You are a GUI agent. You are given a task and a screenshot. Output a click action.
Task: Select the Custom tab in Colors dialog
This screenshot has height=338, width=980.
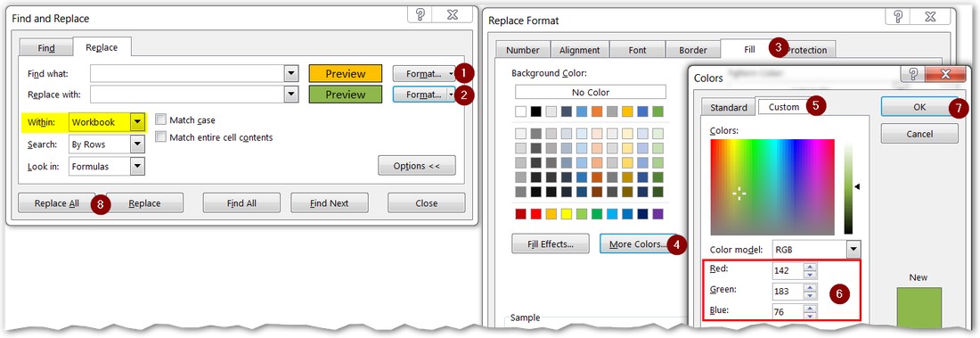coord(784,106)
